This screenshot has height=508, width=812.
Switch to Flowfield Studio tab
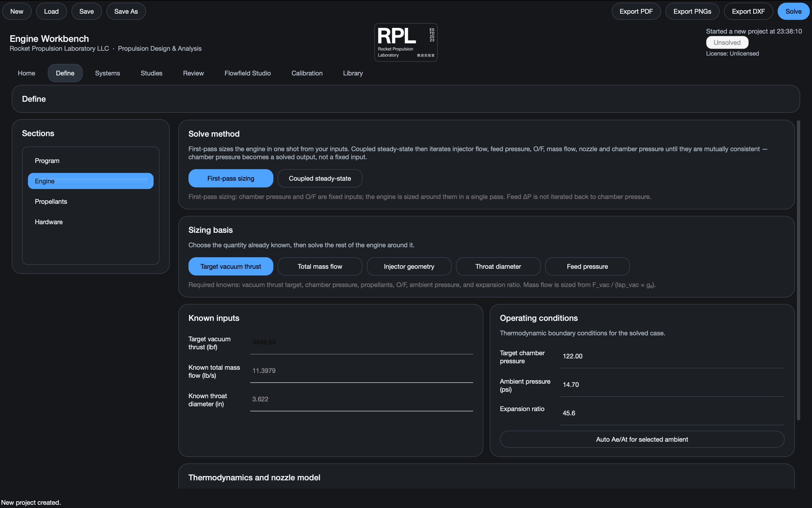(247, 73)
